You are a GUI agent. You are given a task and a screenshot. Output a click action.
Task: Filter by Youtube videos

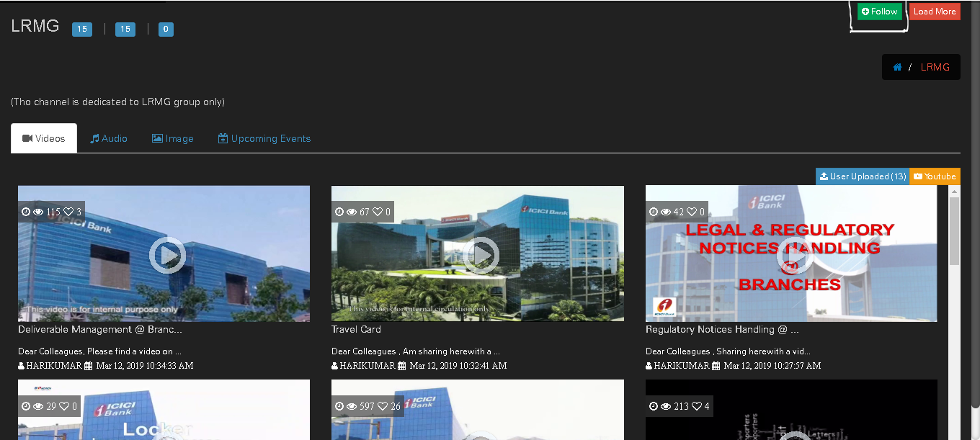935,176
